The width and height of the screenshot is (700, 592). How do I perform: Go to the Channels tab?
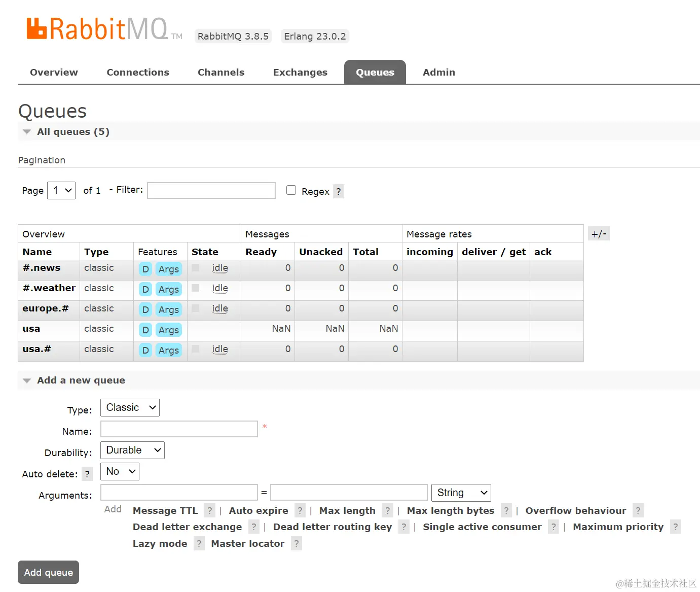click(221, 72)
